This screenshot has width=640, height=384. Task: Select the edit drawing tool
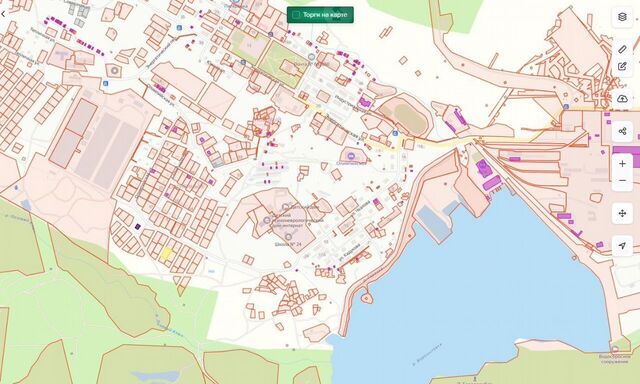(622, 66)
